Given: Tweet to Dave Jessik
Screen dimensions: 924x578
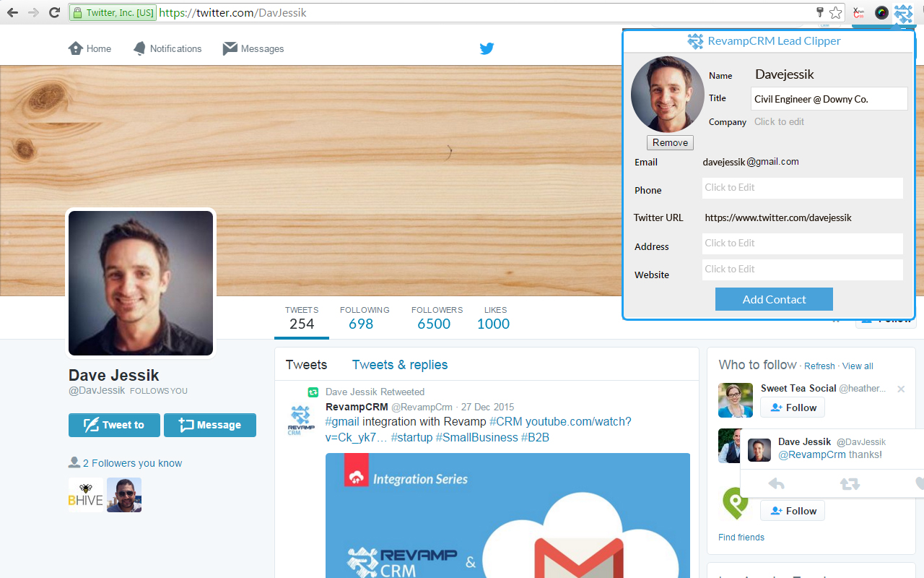Looking at the screenshot, I should [x=114, y=425].
